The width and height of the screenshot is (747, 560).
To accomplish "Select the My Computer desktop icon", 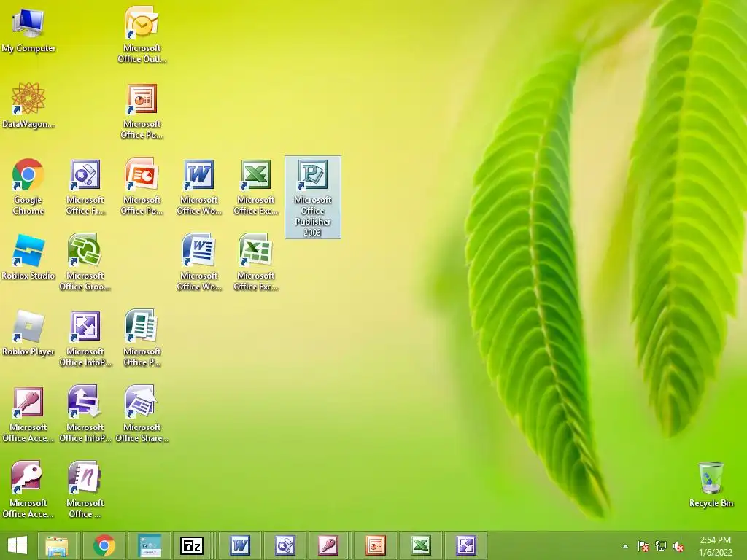I will click(28, 31).
